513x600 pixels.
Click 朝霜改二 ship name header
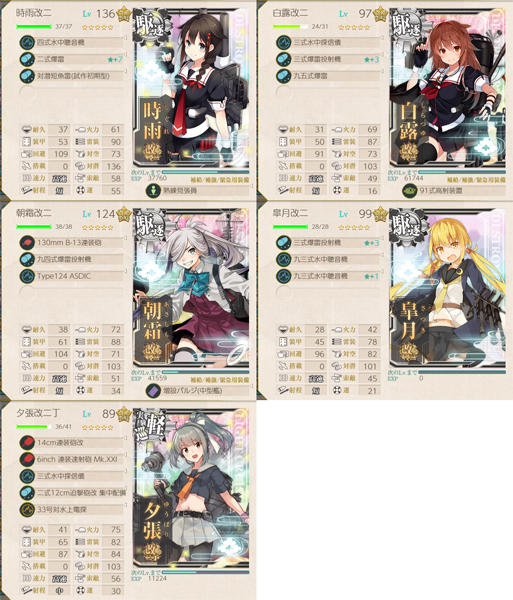click(x=34, y=213)
